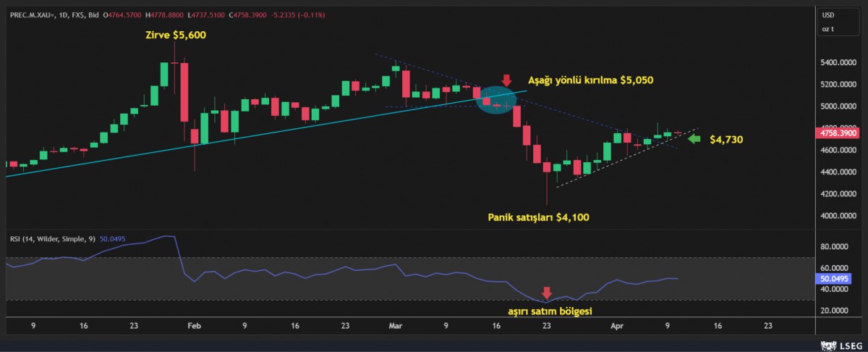
Task: Select the 'Aşağı yönlü kırılma $5,050' label
Action: click(591, 80)
